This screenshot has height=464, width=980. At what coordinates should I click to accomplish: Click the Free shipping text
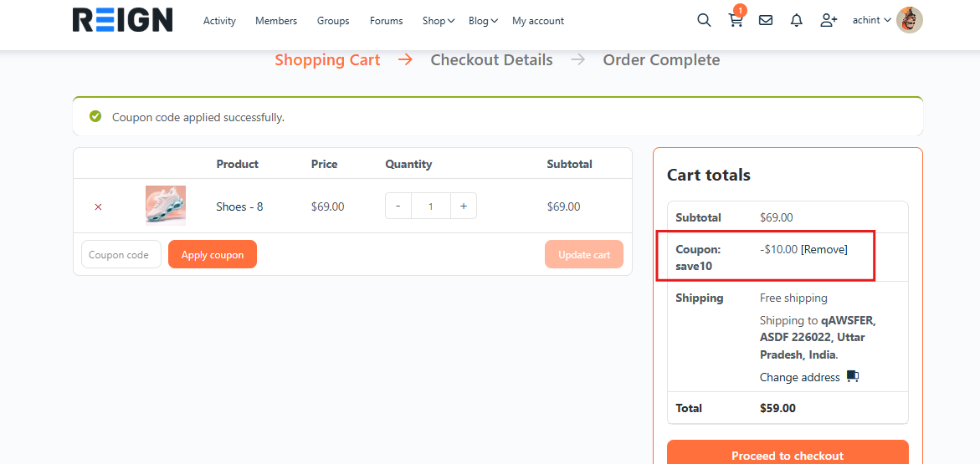[793, 298]
